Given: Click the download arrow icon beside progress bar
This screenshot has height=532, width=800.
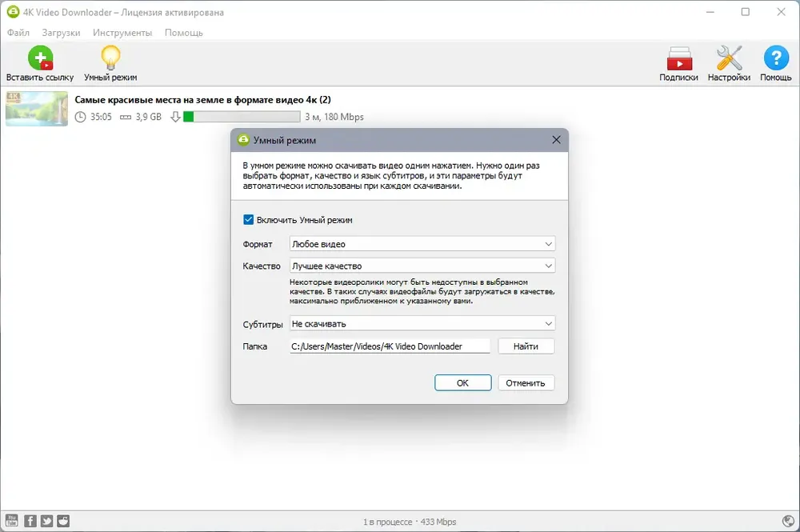Looking at the screenshot, I should [175, 117].
